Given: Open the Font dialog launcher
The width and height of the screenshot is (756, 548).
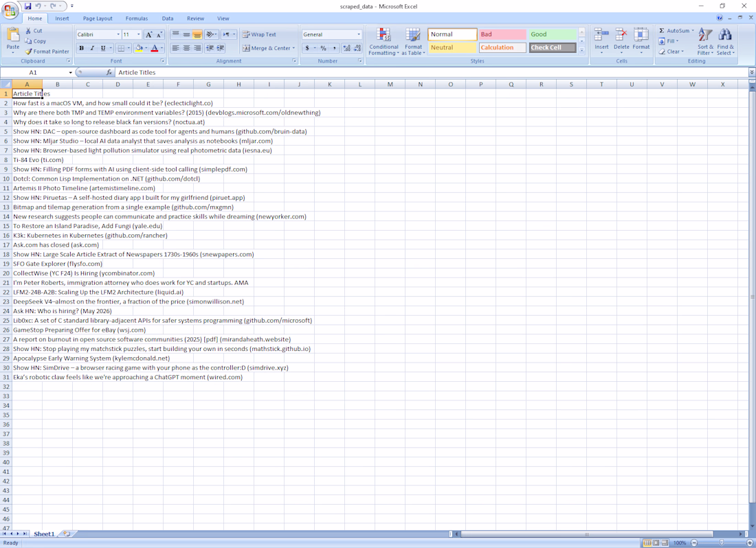Looking at the screenshot, I should (x=162, y=61).
